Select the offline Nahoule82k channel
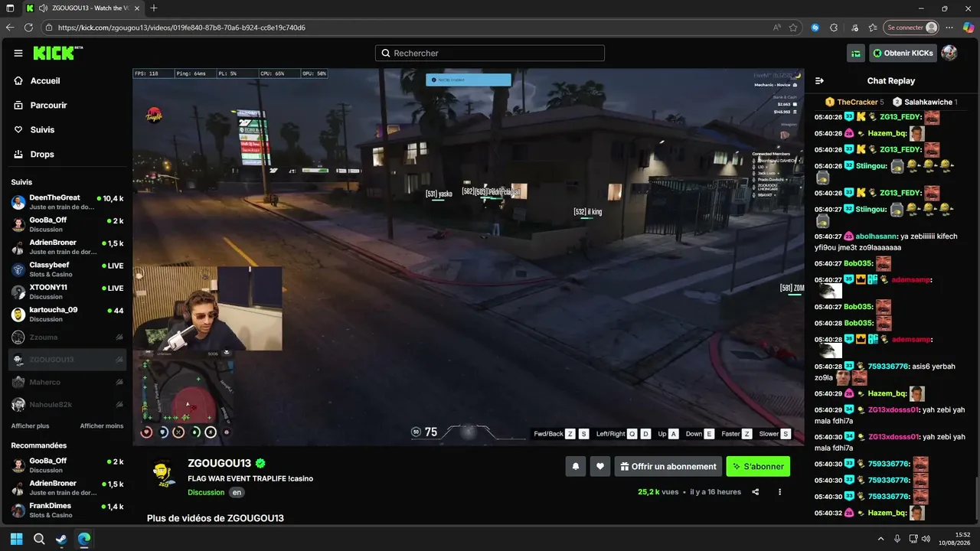This screenshot has width=980, height=551. (x=67, y=404)
